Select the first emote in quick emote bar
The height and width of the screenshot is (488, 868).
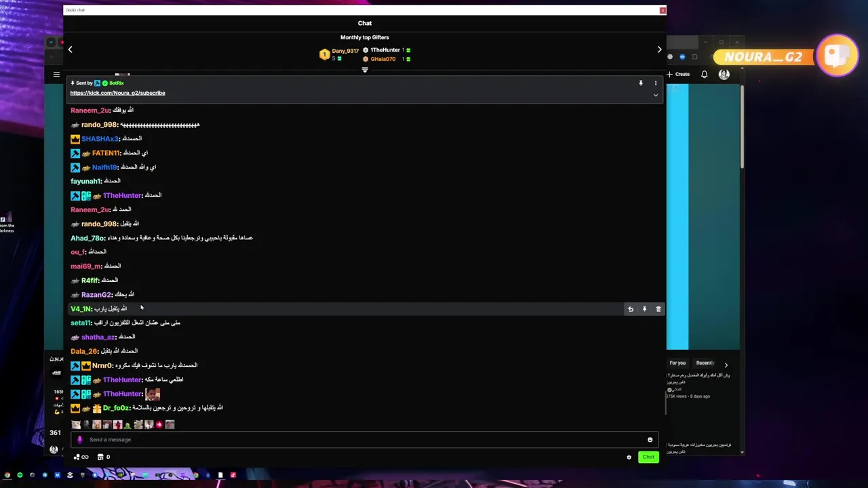click(x=75, y=425)
